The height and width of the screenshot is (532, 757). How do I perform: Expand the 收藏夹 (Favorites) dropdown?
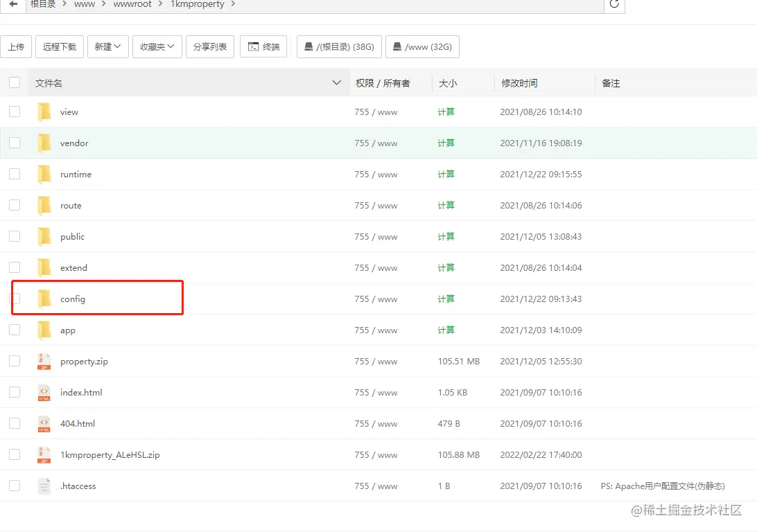[157, 47]
